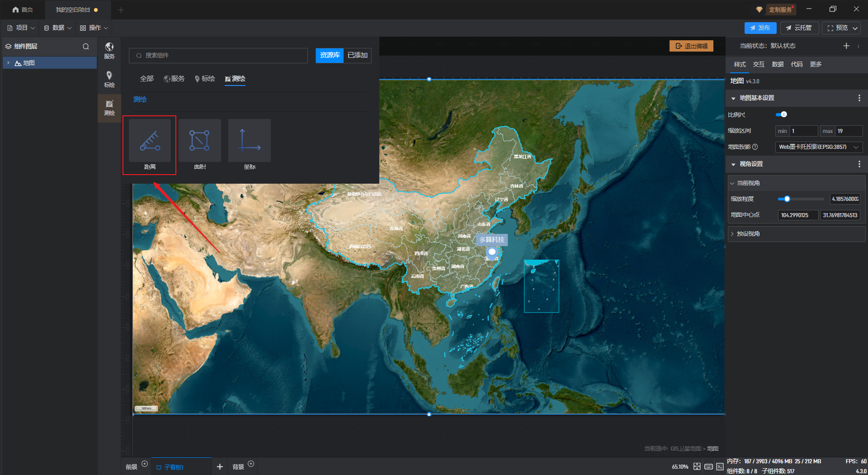Switch to 已添加 view

(358, 55)
